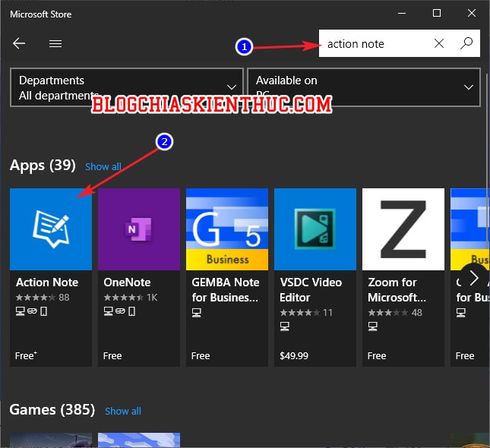
Task: Click the PC device icon under Zoom
Action: coord(373,327)
